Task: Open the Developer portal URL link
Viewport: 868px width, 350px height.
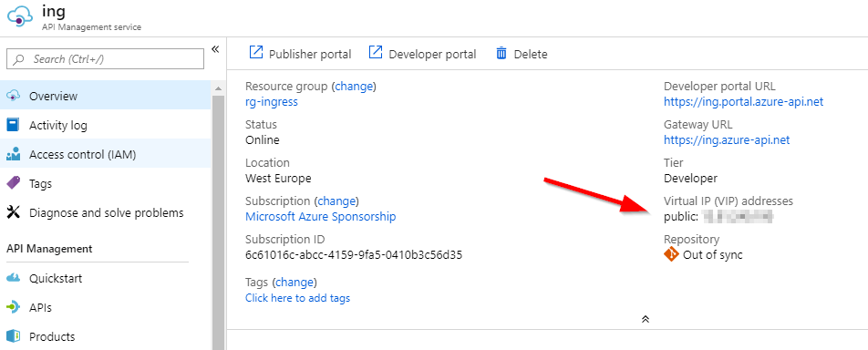Action: coord(743,102)
